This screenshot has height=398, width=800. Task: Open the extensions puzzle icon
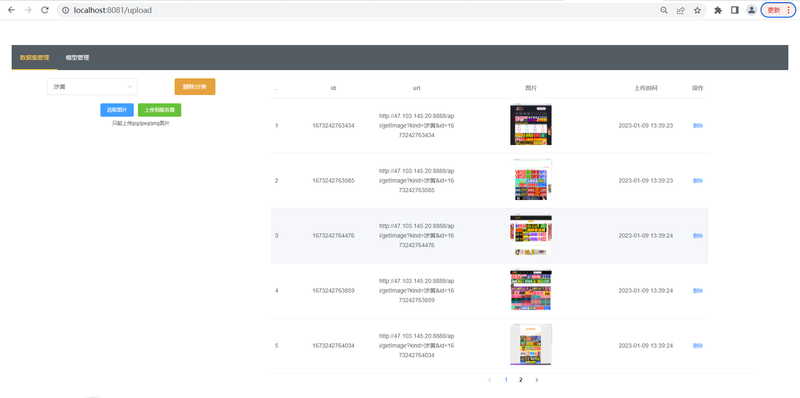coord(718,10)
